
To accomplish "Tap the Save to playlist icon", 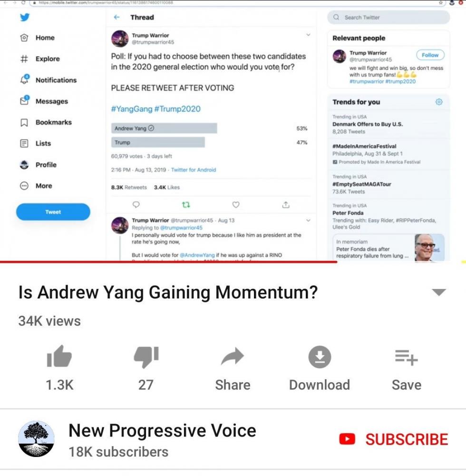I will click(x=407, y=357).
